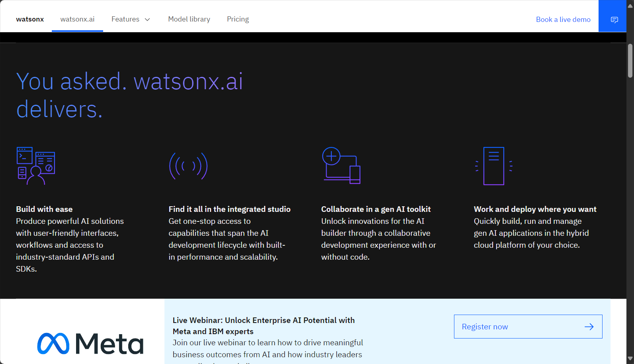Click the Live Webinar headline text
This screenshot has width=634, height=364.
click(x=264, y=326)
